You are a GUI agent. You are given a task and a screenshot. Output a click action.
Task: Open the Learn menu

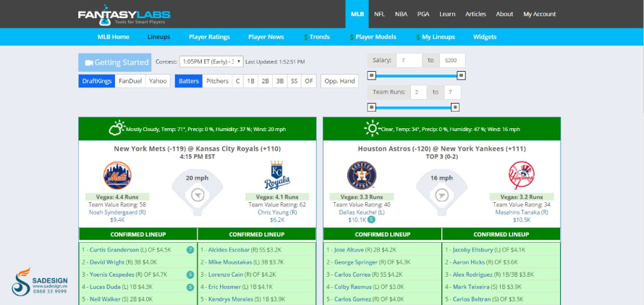click(447, 14)
